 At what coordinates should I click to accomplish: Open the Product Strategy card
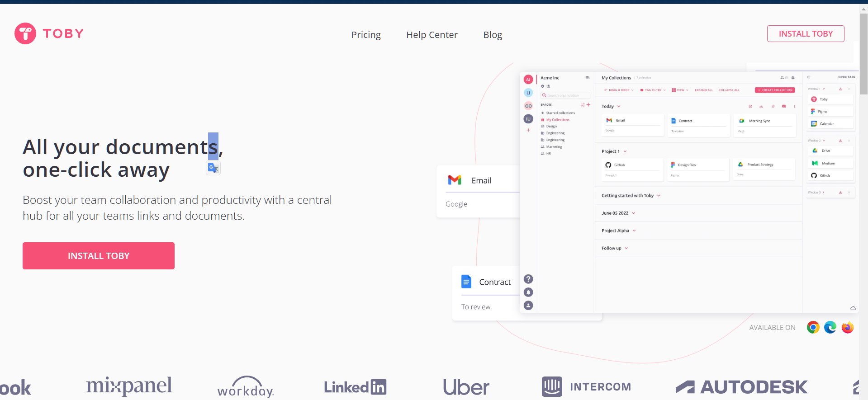pyautogui.click(x=764, y=169)
